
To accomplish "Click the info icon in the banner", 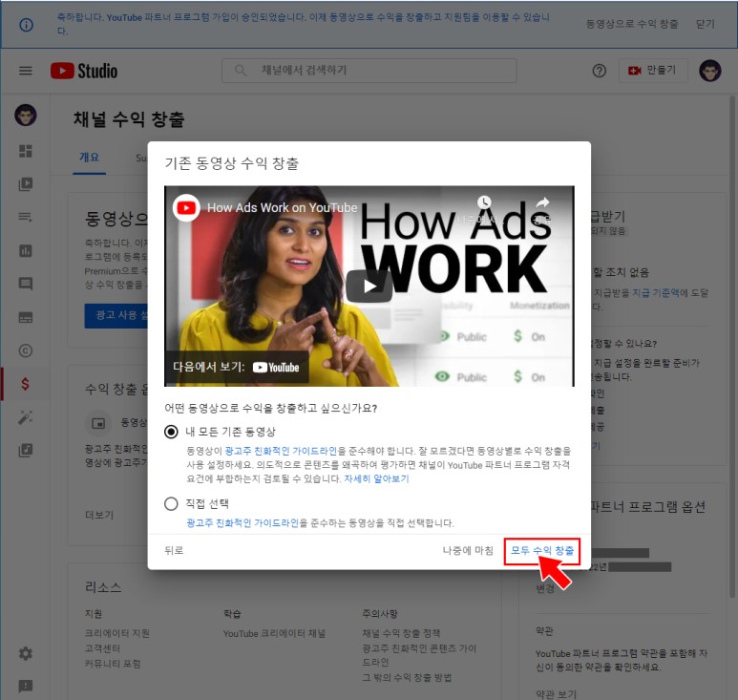I will [x=27, y=25].
